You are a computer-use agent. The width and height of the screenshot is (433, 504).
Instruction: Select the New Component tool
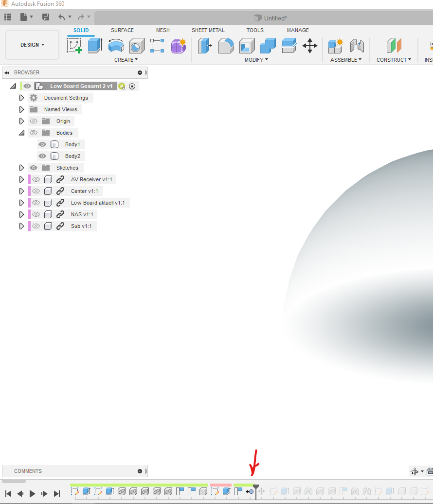tap(336, 45)
